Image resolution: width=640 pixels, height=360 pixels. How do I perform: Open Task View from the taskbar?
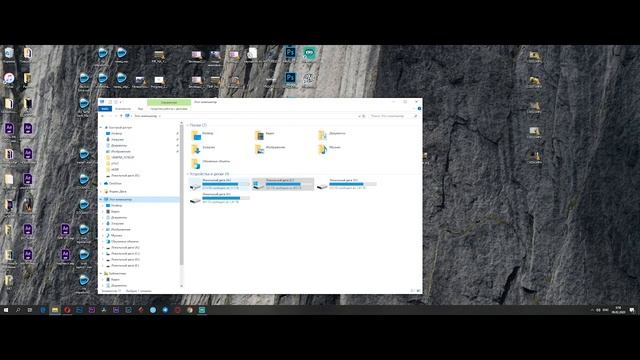(30, 310)
